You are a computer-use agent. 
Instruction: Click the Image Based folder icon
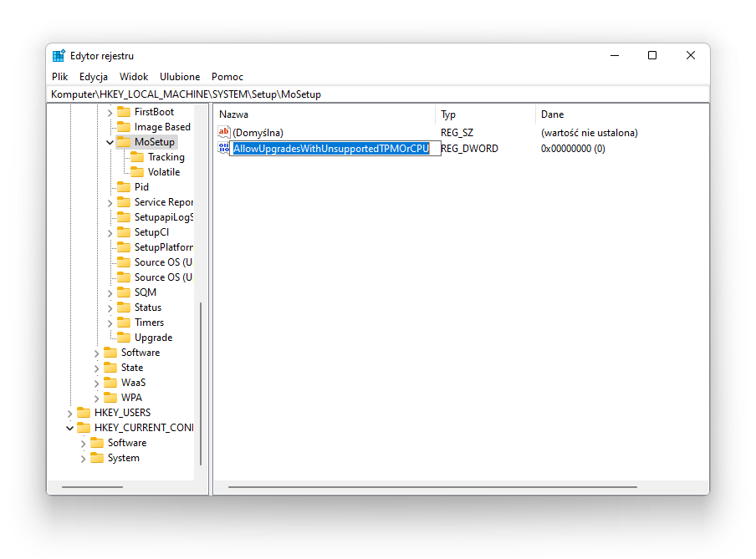124,127
